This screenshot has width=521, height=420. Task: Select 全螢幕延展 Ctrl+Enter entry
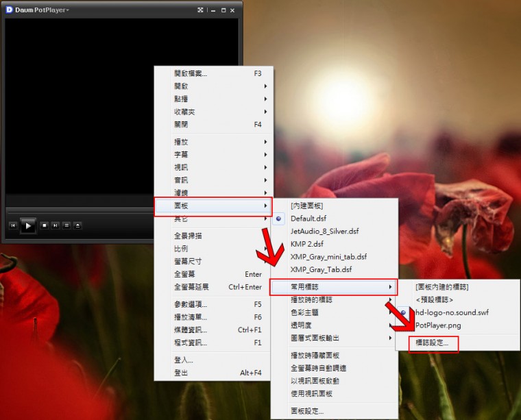click(x=213, y=287)
